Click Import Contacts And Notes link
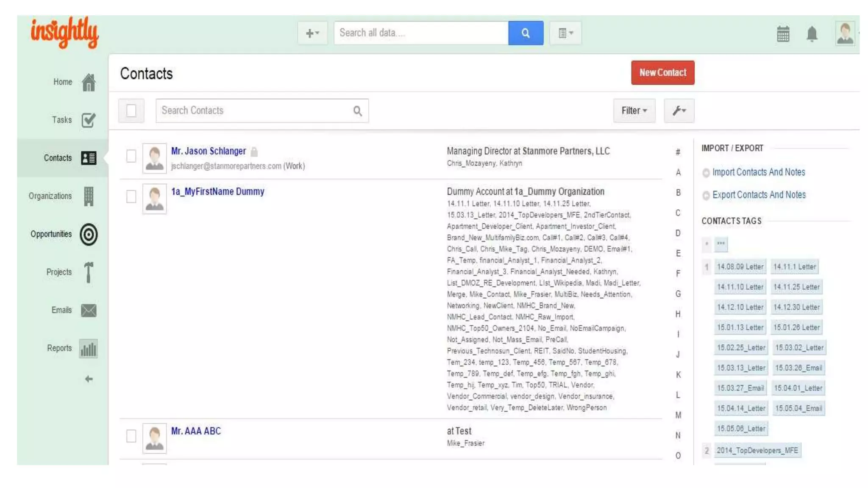868x488 pixels. coord(758,172)
